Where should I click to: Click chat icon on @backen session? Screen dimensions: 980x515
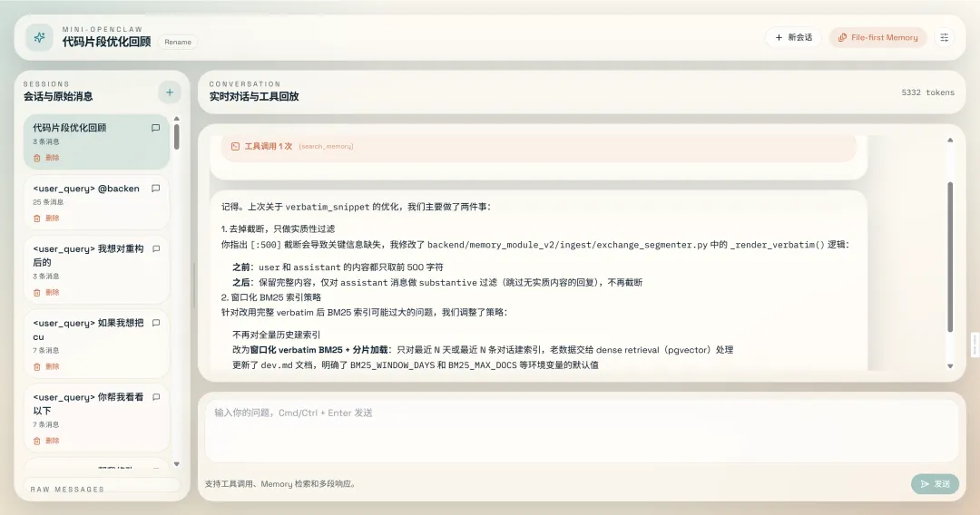[x=156, y=189]
